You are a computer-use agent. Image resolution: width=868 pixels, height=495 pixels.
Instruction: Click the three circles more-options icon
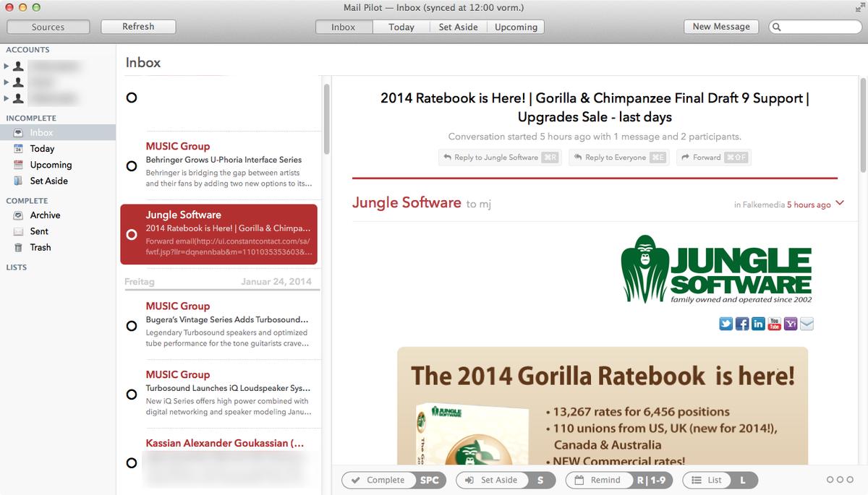point(840,480)
